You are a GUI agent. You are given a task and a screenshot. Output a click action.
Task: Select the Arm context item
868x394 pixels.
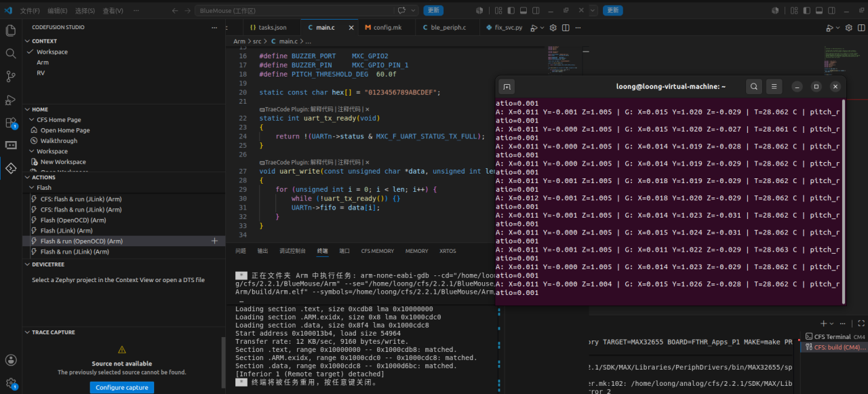tap(43, 62)
